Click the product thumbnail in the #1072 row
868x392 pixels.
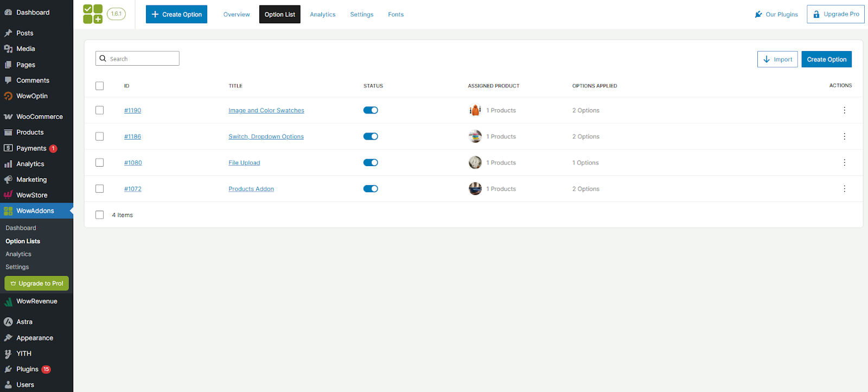(475, 188)
